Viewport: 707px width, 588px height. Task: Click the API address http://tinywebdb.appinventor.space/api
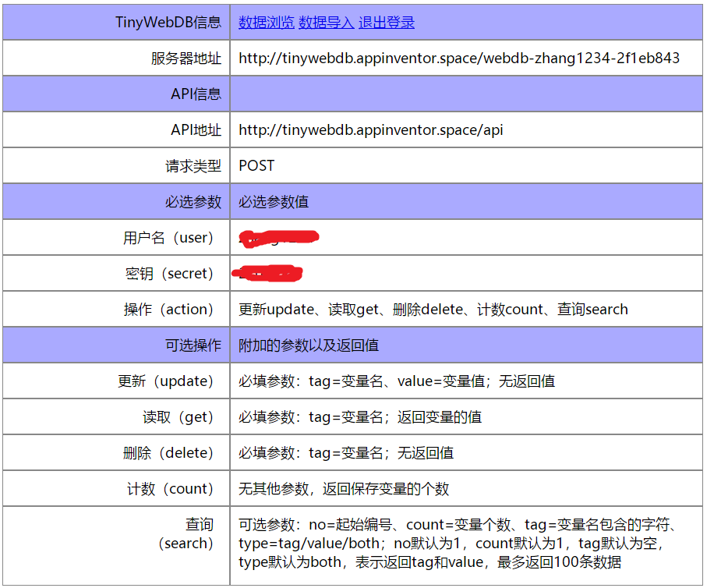tap(370, 130)
